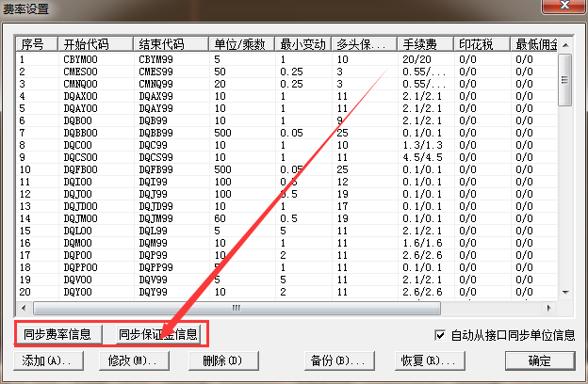The image size is (588, 384).
Task: Open the 修改(M)... edit dialog
Action: [x=131, y=360]
